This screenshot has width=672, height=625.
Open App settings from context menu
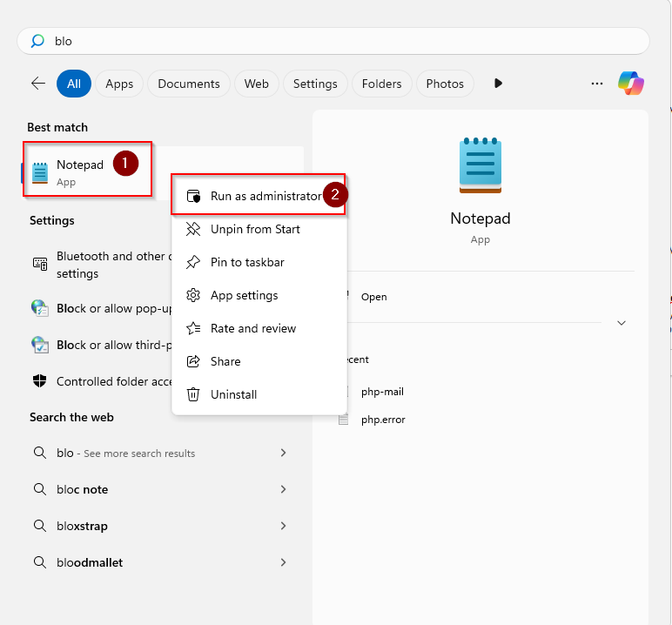(x=259, y=295)
